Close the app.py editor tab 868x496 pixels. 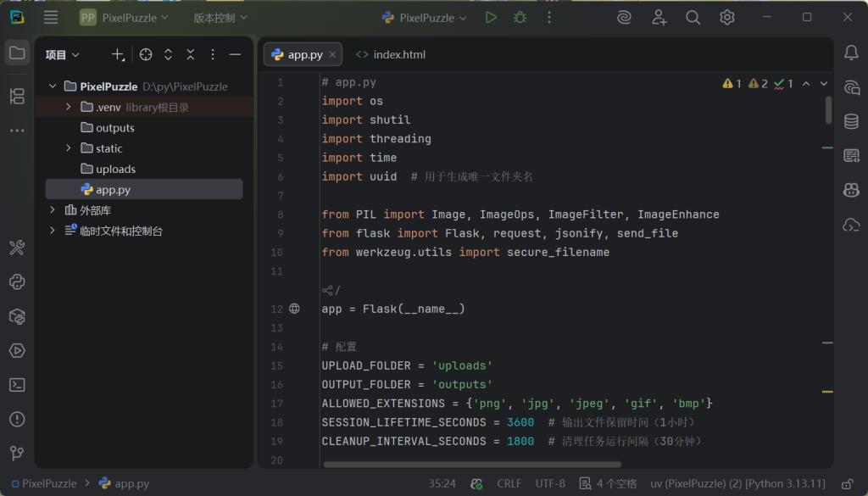(332, 54)
